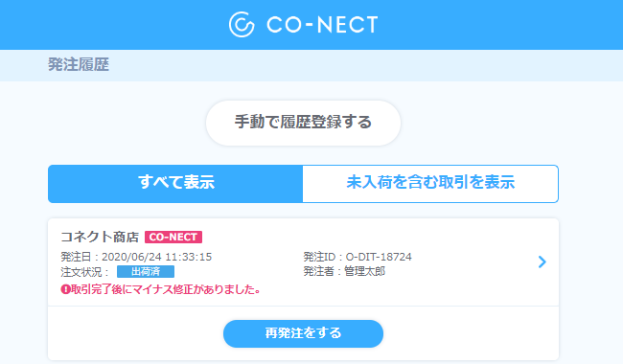Image resolution: width=623 pixels, height=364 pixels.
Task: Click the 発注履歴 page heading
Action: point(79,64)
